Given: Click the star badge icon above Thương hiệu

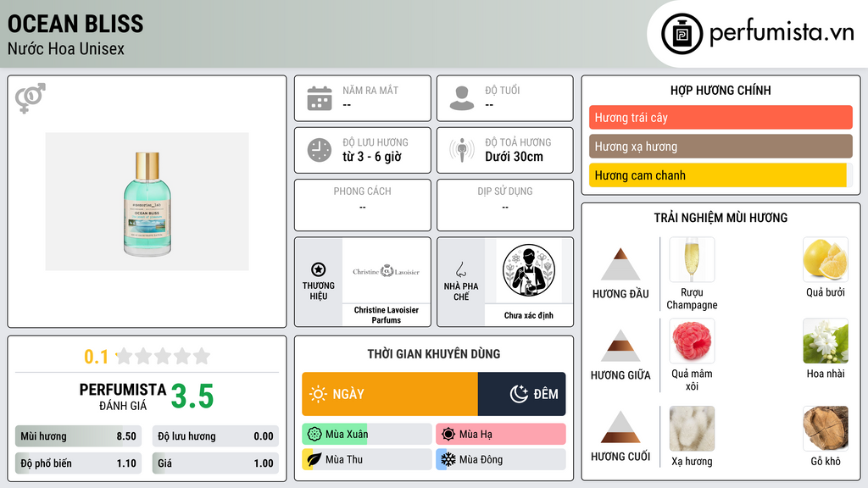Looking at the screenshot, I should 319,269.
